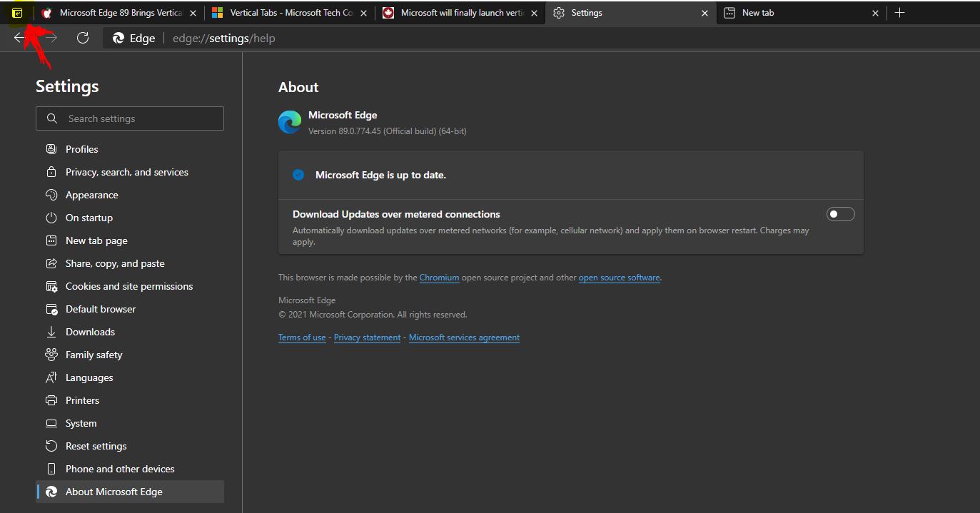
Task: Click the Search settings input field
Action: 130,118
